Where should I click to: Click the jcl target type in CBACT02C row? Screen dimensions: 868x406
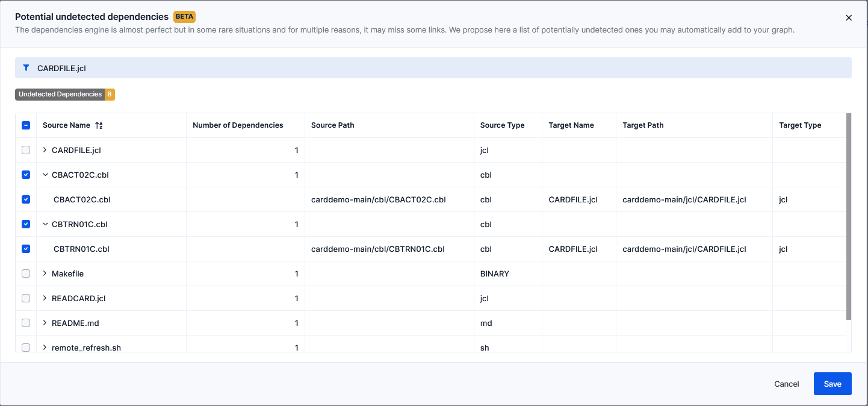click(783, 199)
